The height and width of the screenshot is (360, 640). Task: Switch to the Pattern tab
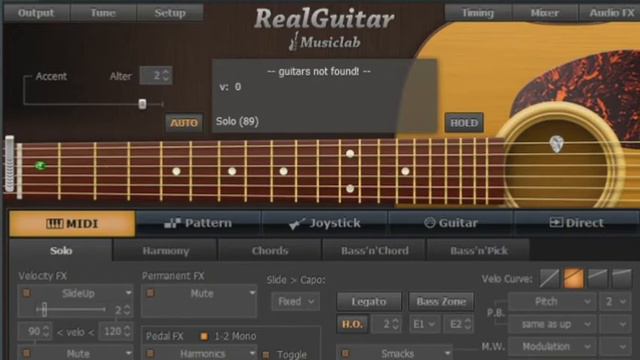[198, 223]
